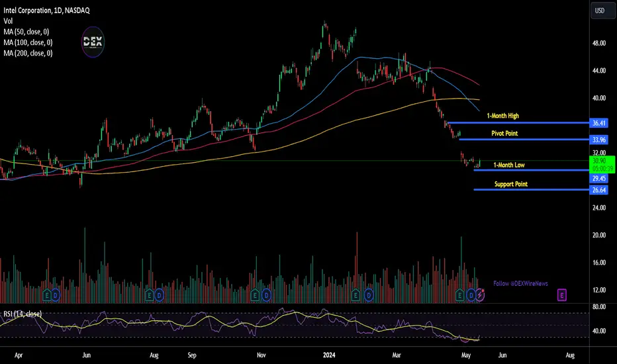Click the purple E future earnings marker
This screenshot has height=364, width=617.
[562, 295]
